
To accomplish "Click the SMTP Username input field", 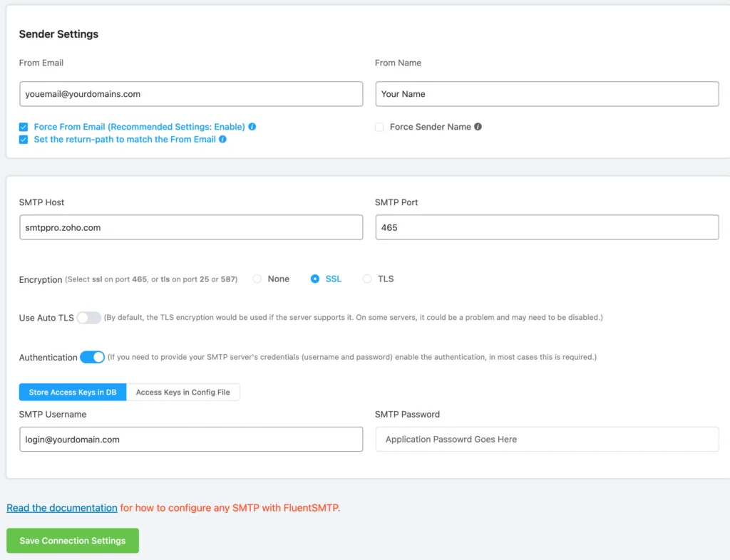I will pos(191,439).
